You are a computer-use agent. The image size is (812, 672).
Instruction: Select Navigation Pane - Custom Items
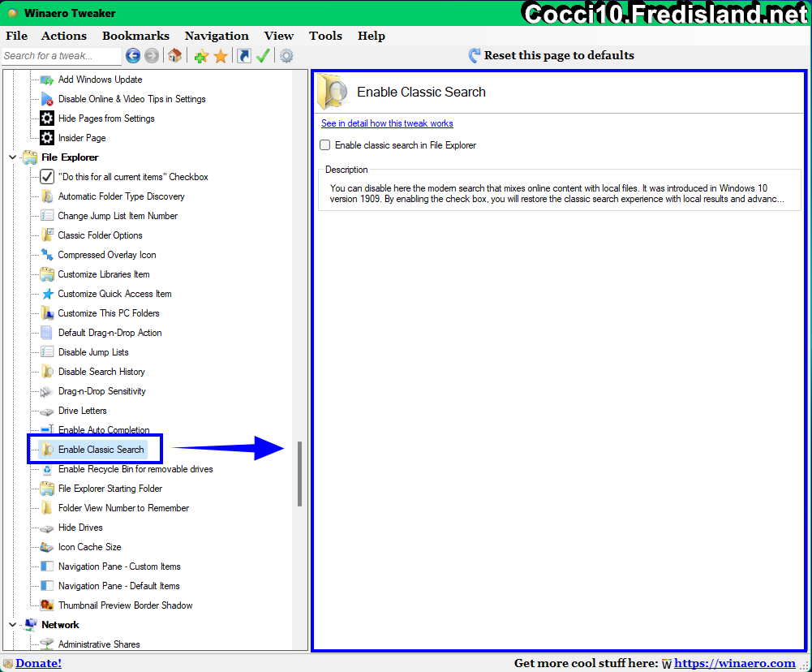point(119,566)
